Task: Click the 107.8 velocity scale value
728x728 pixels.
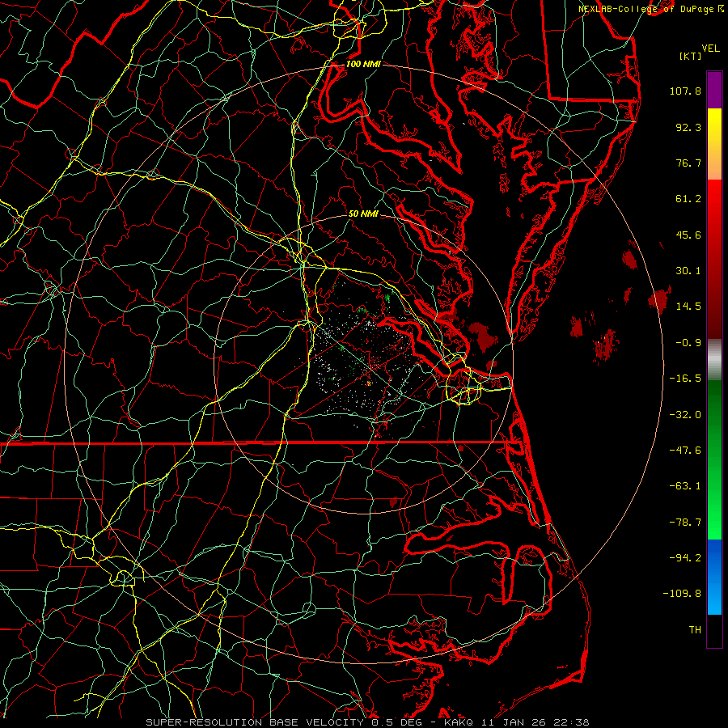Action: [685, 91]
